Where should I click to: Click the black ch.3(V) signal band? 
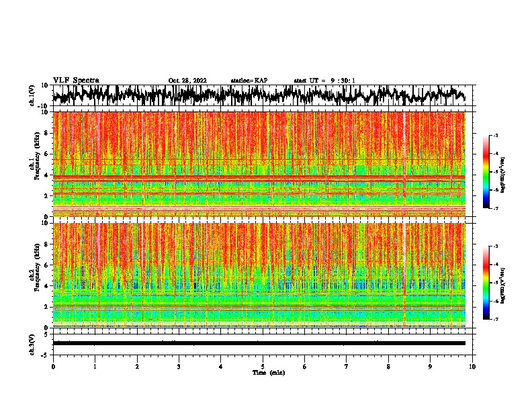coord(259,343)
